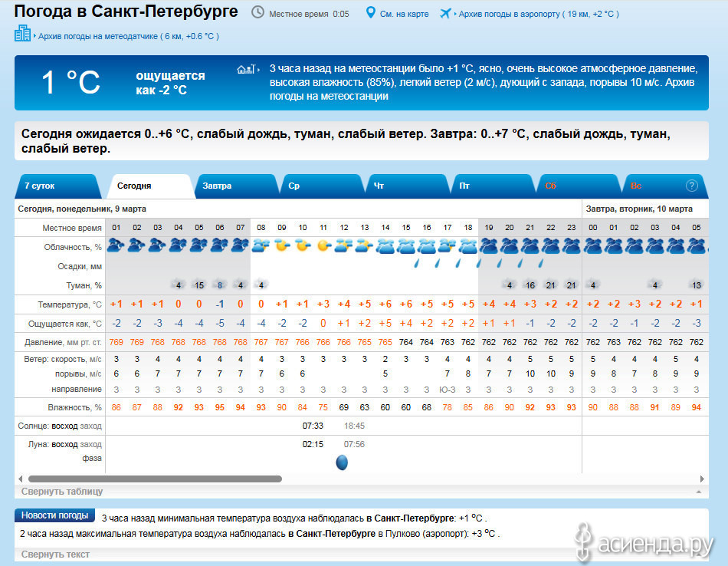Click the sun icon at 11 o'clock cloudiness
This screenshot has height=566, width=728.
pyautogui.click(x=323, y=245)
